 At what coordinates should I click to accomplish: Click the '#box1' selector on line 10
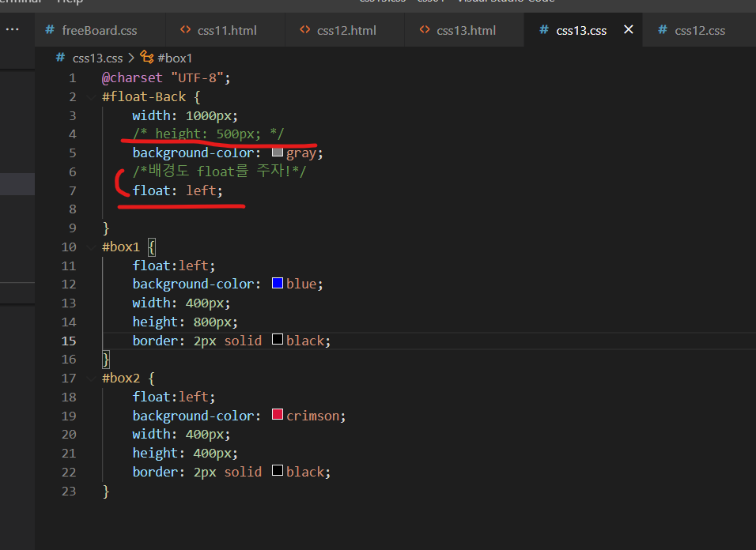tap(120, 247)
